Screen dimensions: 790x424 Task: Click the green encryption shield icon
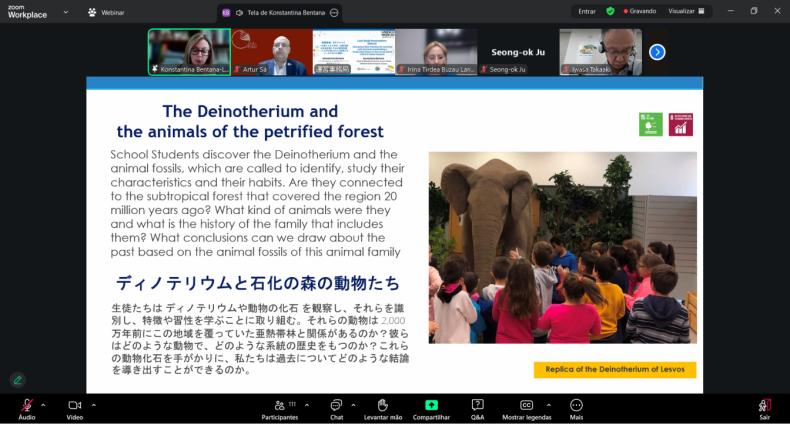pyautogui.click(x=610, y=11)
